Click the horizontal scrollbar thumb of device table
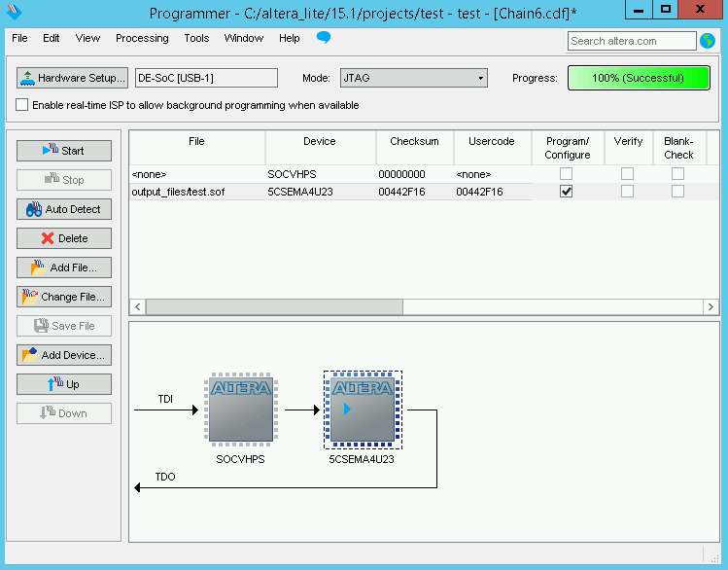This screenshot has width=728, height=570. 274,306
